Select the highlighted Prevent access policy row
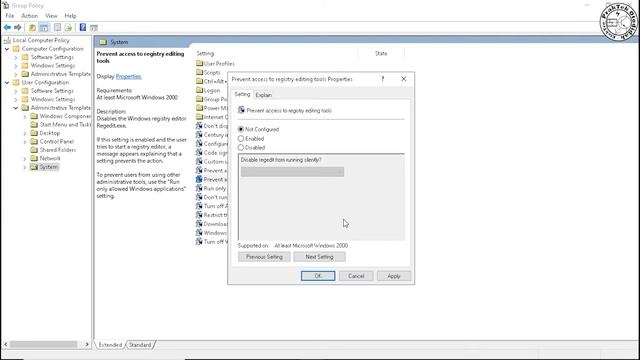 (211, 179)
